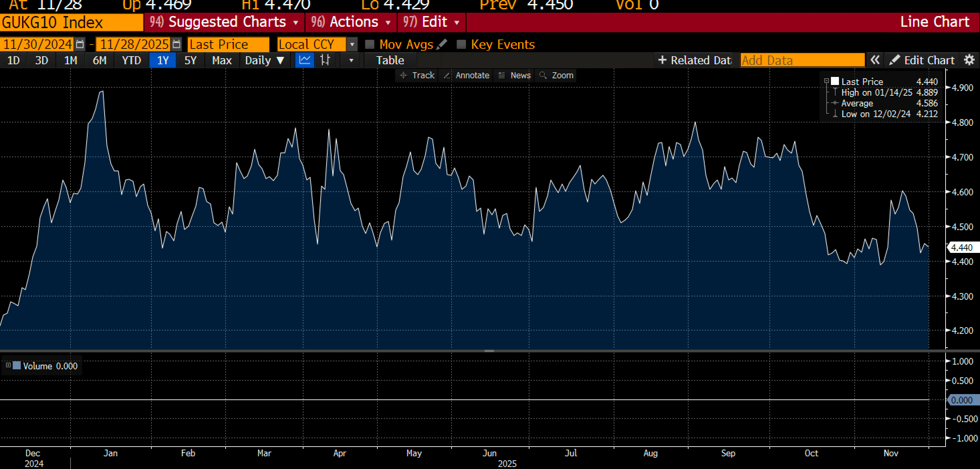Click the Table view button
The width and height of the screenshot is (980, 469).
(390, 60)
